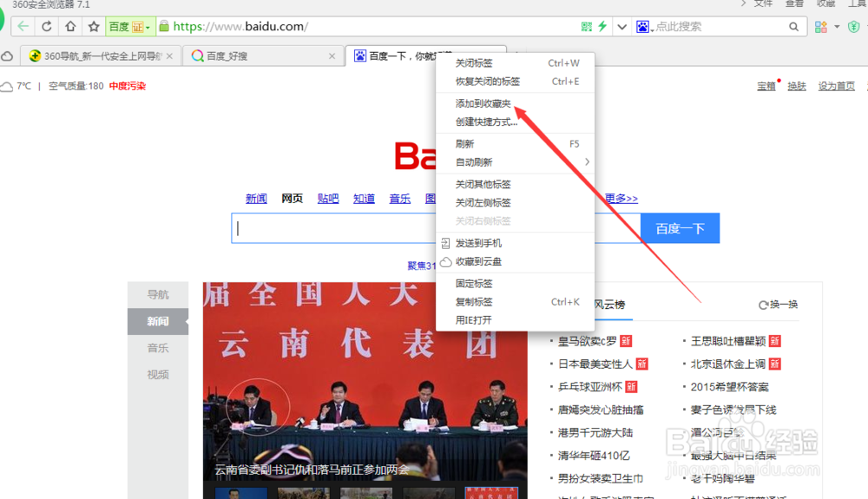Screen dimensions: 868x499
Task: Open hot topic 王思聪吐槽瞿颖
Action: pos(728,341)
